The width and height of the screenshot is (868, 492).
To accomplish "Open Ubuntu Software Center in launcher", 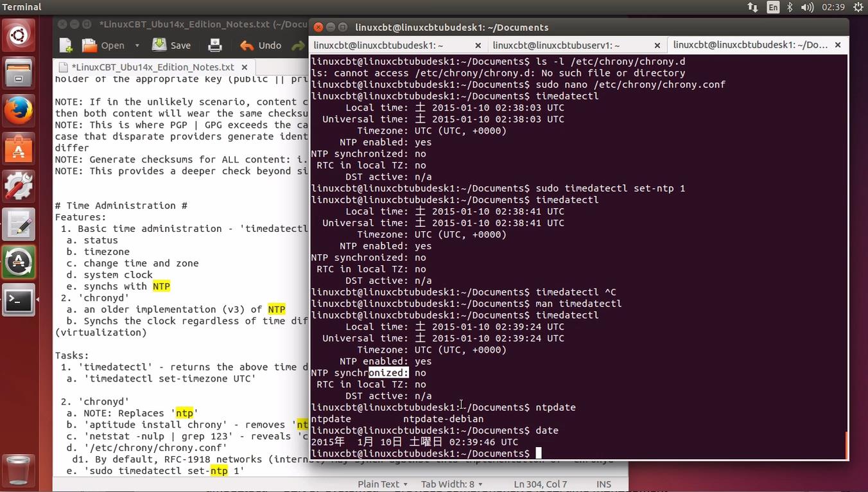I will [19, 149].
